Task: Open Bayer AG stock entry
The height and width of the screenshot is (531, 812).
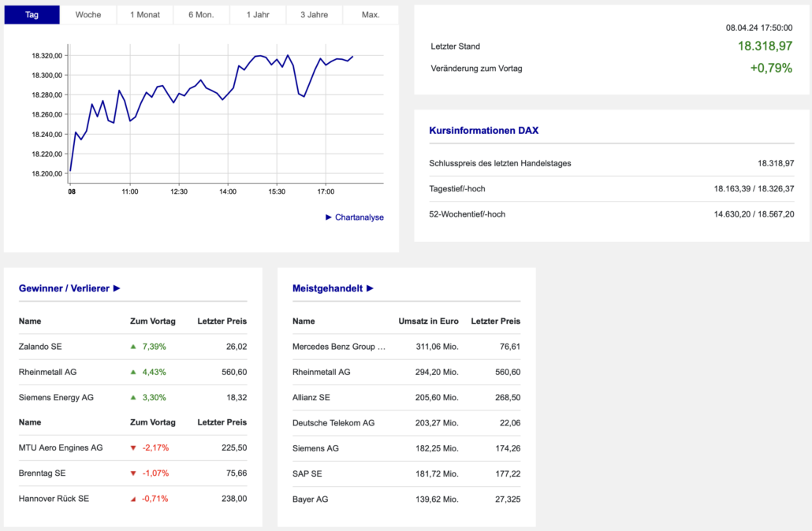Action: (310, 499)
